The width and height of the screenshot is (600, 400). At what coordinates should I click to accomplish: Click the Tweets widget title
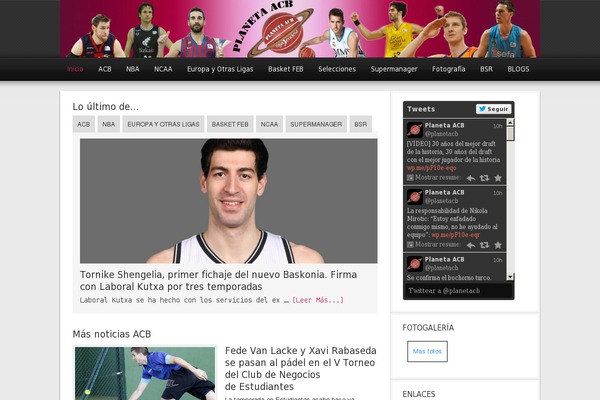421,109
